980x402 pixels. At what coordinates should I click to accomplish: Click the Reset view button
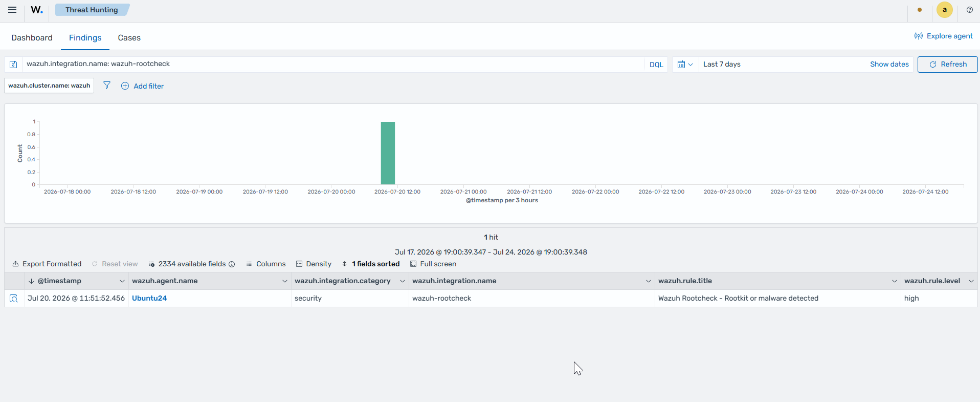[115, 264]
